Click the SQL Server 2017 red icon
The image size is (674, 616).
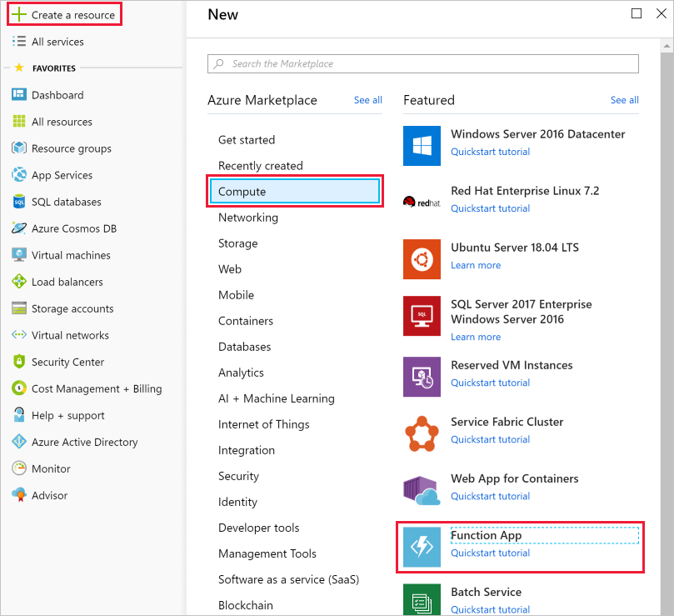pyautogui.click(x=422, y=316)
